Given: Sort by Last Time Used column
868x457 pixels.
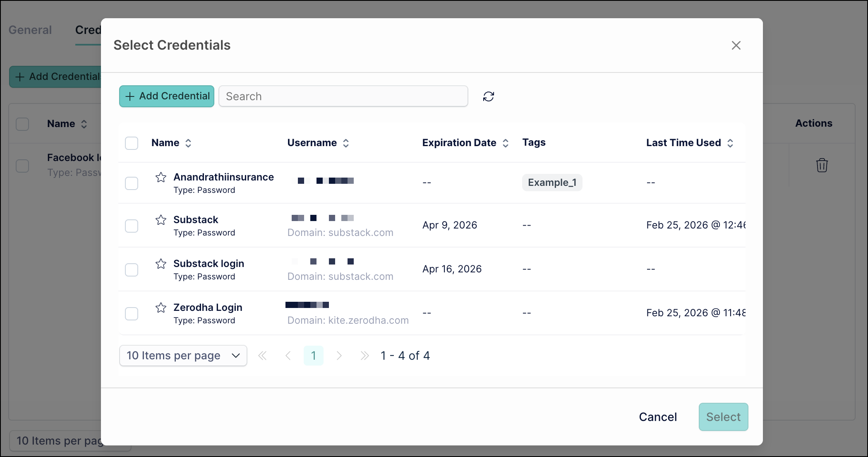Looking at the screenshot, I should point(731,142).
